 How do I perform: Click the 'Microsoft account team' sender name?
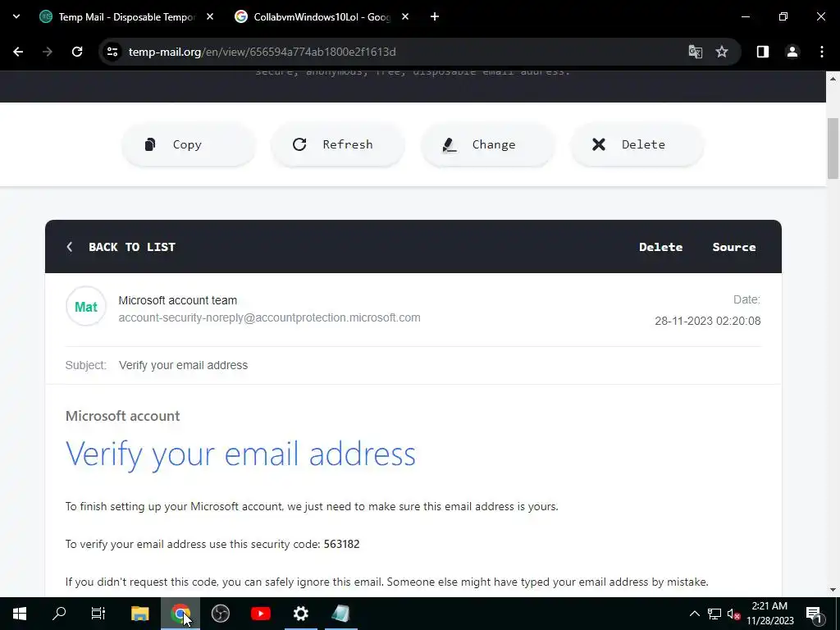point(178,300)
